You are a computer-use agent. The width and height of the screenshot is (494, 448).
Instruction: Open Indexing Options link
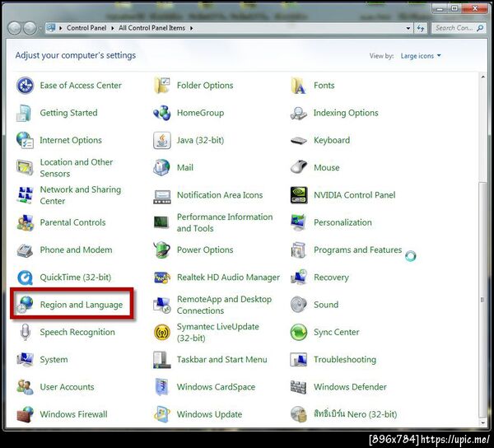pyautogui.click(x=346, y=113)
